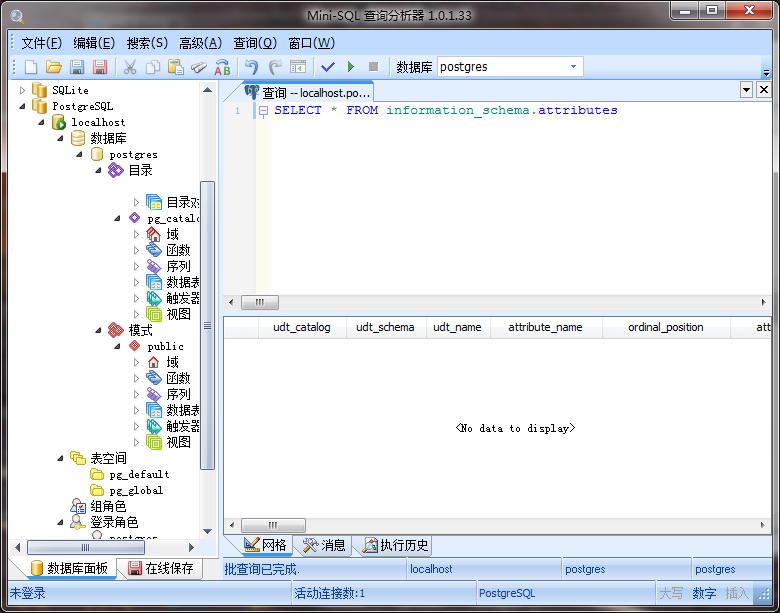The image size is (780, 613).
Task: Close the query editor tab with X
Action: (x=764, y=90)
